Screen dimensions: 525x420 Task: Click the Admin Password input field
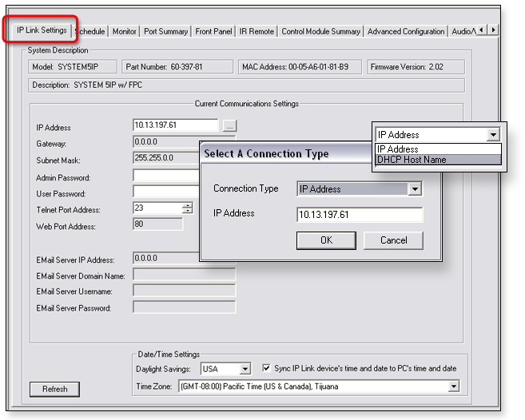[166, 176]
